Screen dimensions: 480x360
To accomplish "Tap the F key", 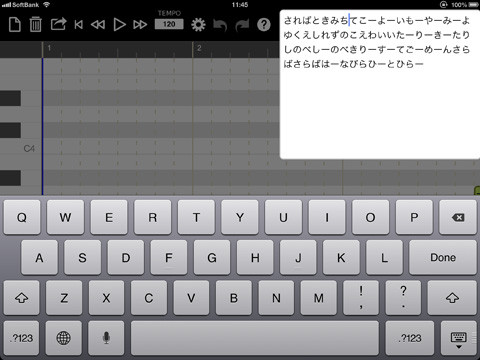I will [x=169, y=258].
